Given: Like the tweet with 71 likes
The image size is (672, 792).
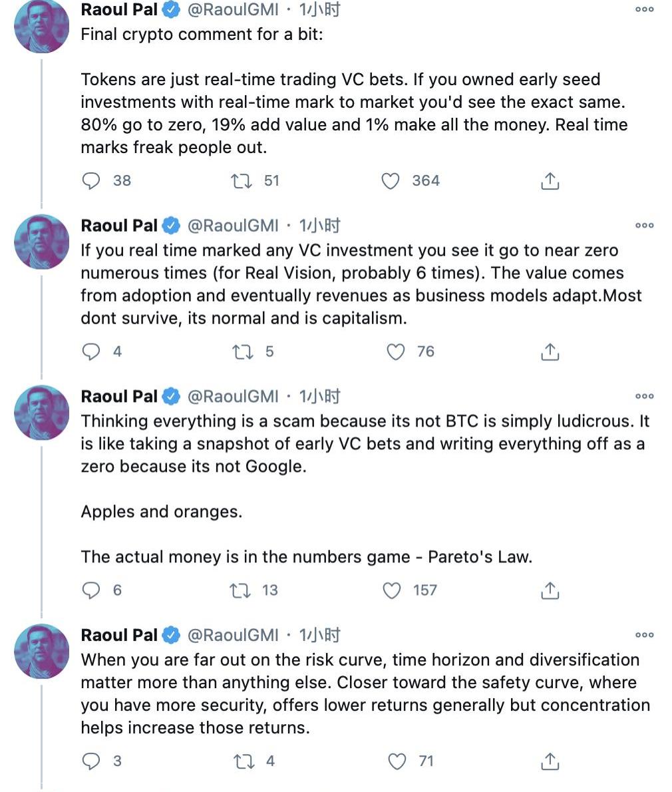Looking at the screenshot, I should pos(397,761).
